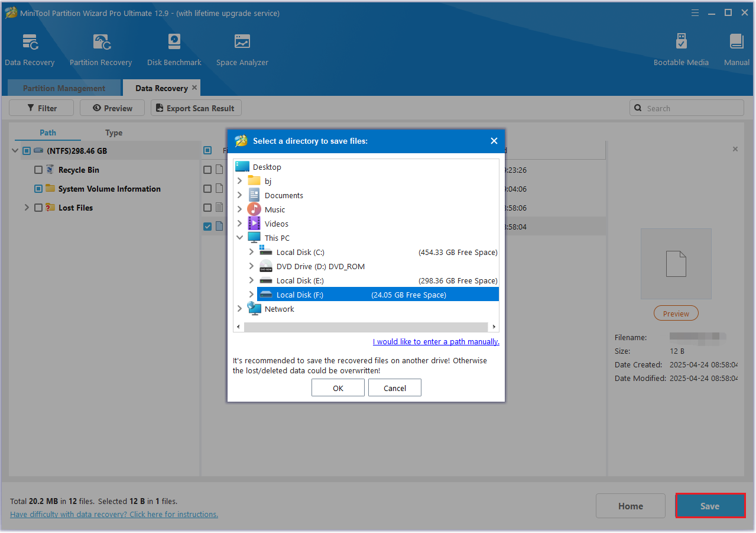Click the large file preview thumbnail
This screenshot has width=756, height=533.
(x=676, y=264)
